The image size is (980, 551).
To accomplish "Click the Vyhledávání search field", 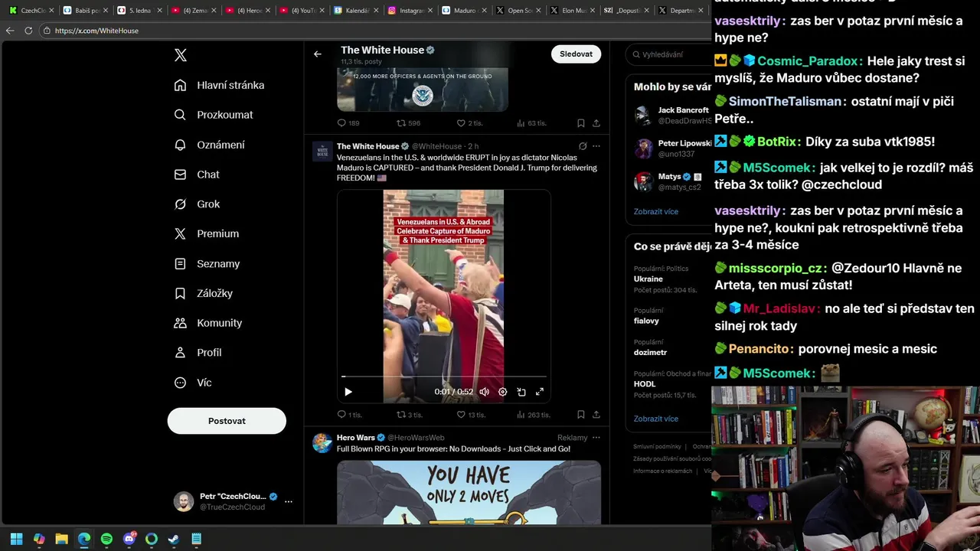I will tap(670, 54).
